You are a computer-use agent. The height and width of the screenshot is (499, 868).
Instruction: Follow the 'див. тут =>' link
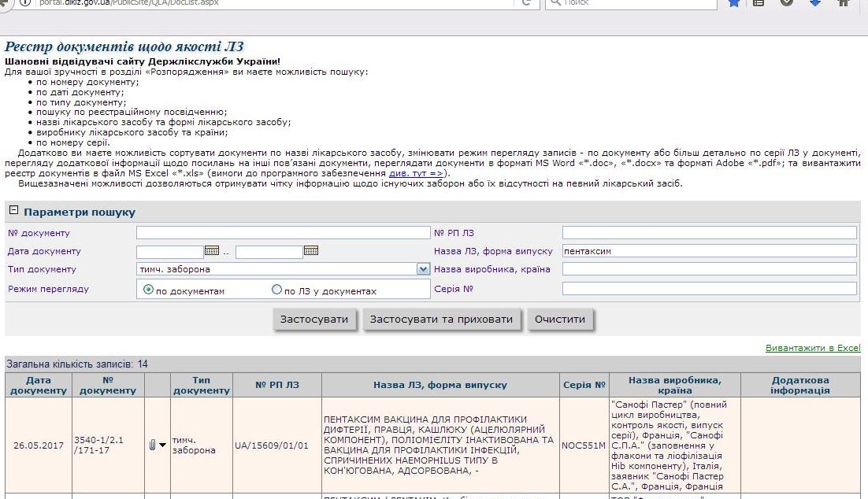pos(416,173)
